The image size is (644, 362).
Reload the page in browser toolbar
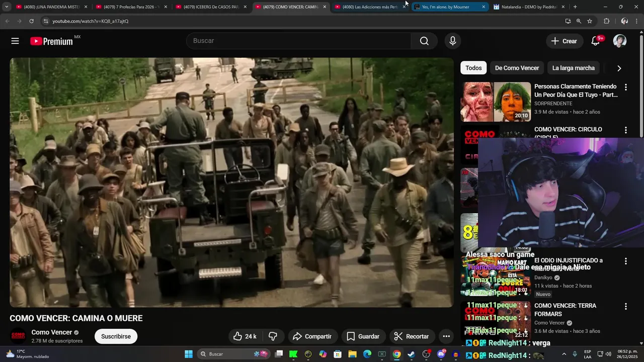[31, 21]
